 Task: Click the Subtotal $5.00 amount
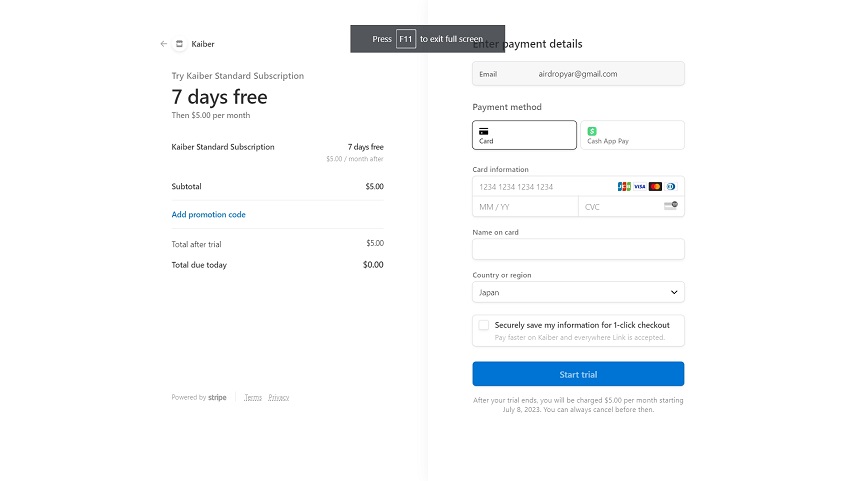pyautogui.click(x=374, y=186)
